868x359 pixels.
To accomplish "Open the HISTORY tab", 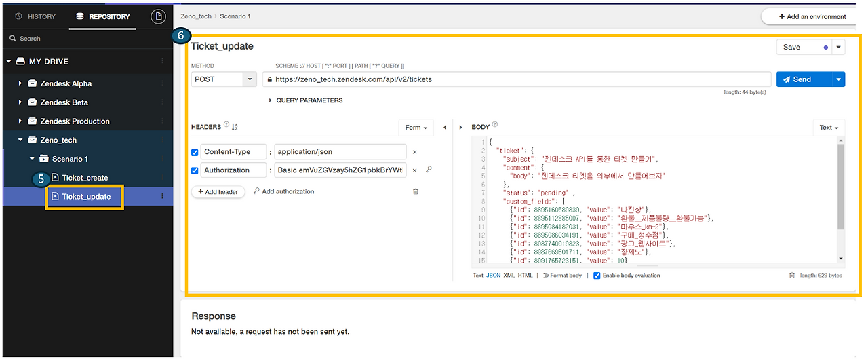I will click(x=35, y=16).
